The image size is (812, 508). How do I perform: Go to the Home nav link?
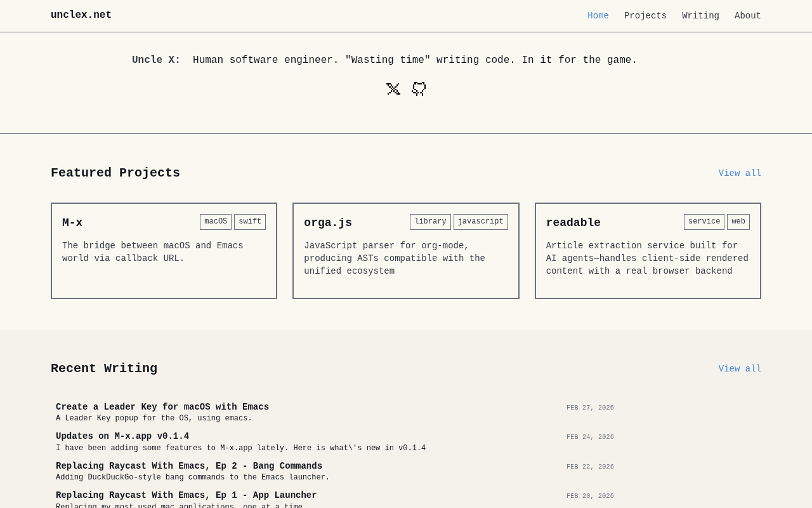[x=598, y=16]
